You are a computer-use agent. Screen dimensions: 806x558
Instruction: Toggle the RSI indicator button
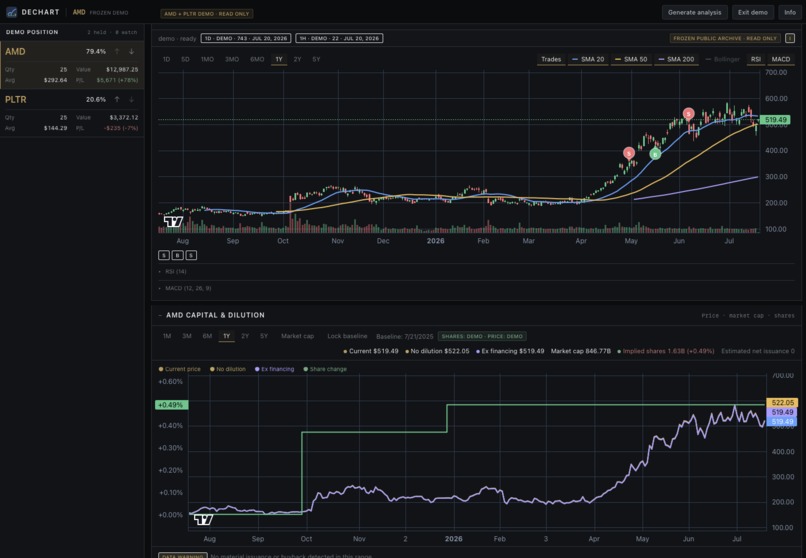click(x=756, y=60)
